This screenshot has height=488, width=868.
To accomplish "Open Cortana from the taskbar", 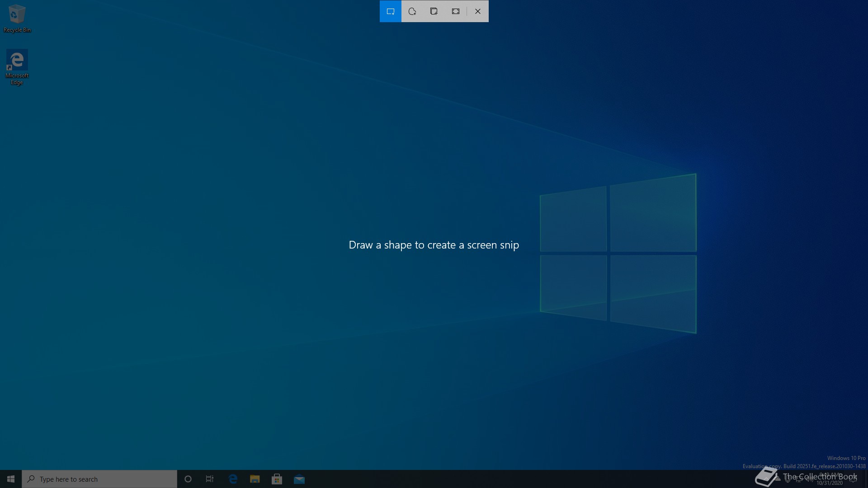I will (188, 479).
